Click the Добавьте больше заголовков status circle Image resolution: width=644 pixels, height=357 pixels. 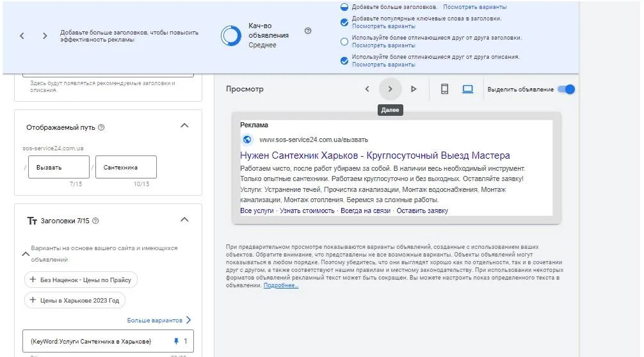344,6
